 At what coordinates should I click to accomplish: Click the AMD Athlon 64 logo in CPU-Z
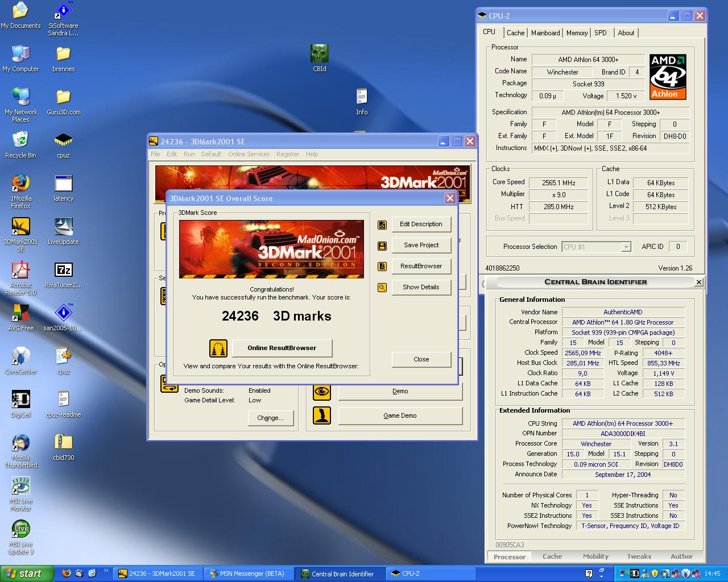[668, 77]
